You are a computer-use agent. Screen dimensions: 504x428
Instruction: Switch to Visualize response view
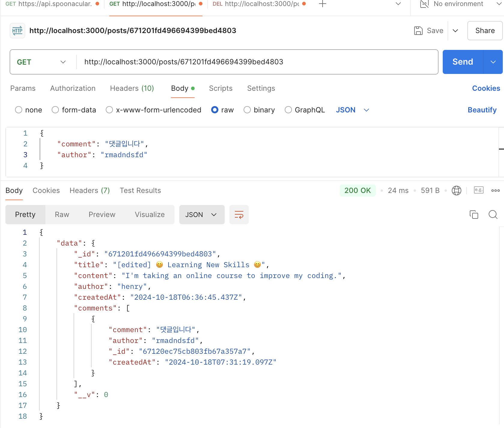pos(150,215)
